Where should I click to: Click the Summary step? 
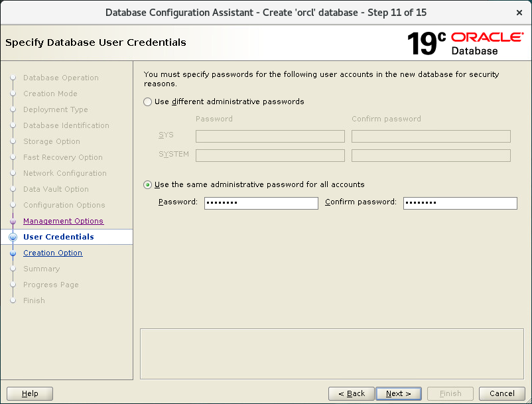point(41,269)
